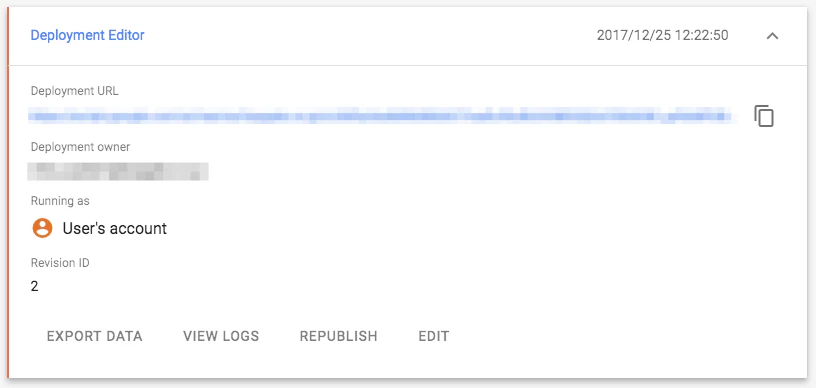This screenshot has height=388, width=816.
Task: Select the REPUBLISH button
Action: (x=339, y=336)
